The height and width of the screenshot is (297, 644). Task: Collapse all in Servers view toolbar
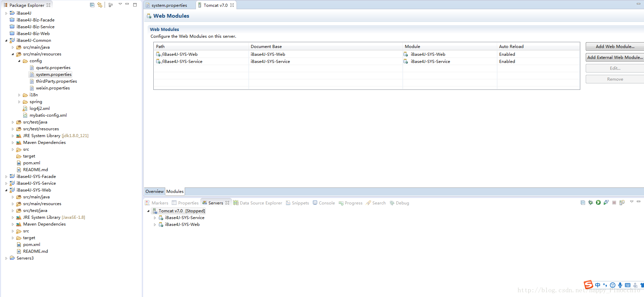(x=583, y=202)
